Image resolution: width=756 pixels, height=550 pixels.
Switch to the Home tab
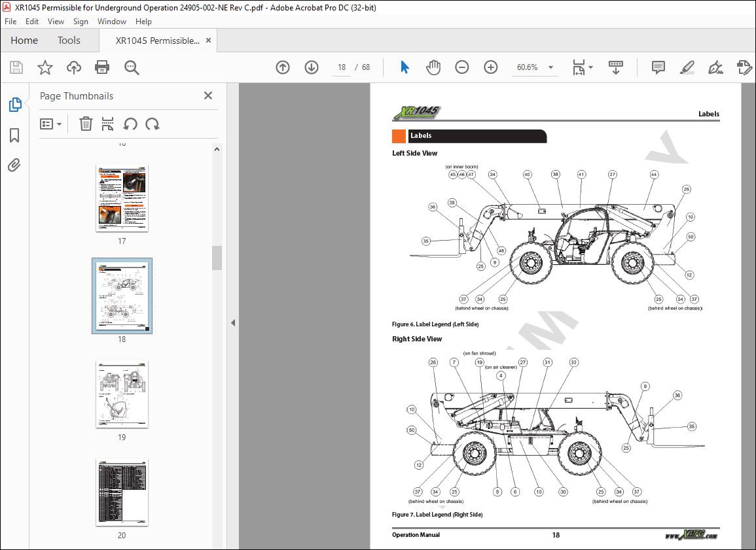point(24,41)
